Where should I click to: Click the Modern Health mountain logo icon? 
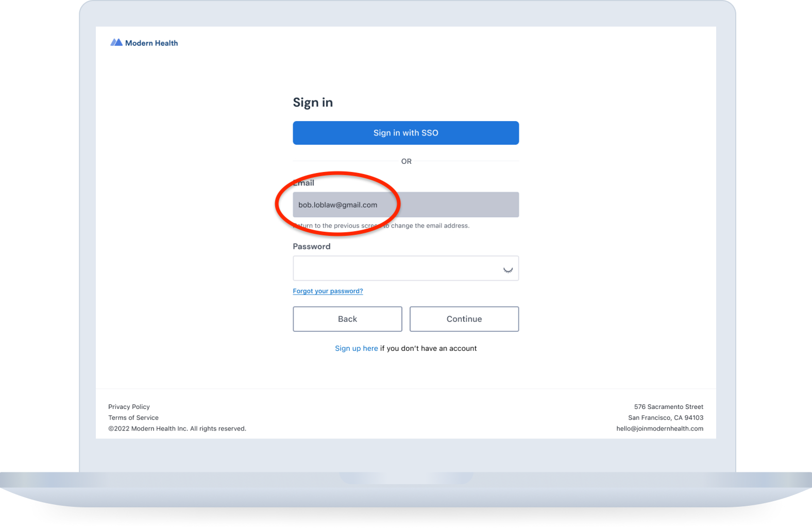[x=116, y=43]
